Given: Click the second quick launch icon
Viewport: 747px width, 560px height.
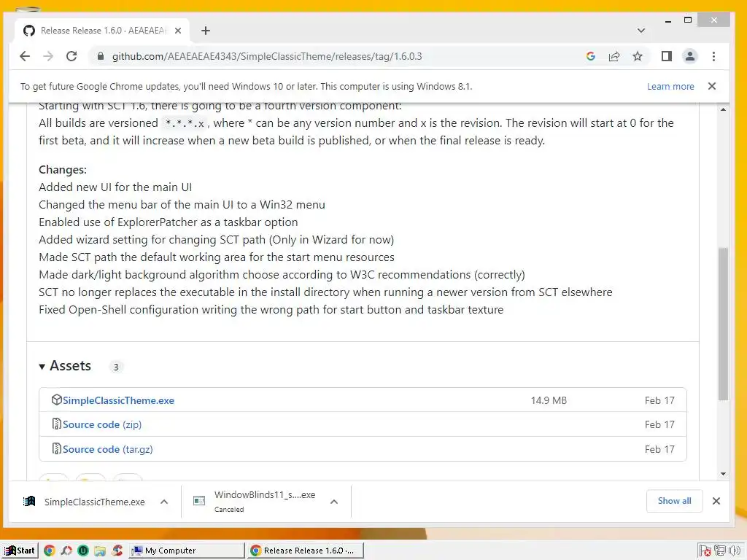Looking at the screenshot, I should [66, 551].
